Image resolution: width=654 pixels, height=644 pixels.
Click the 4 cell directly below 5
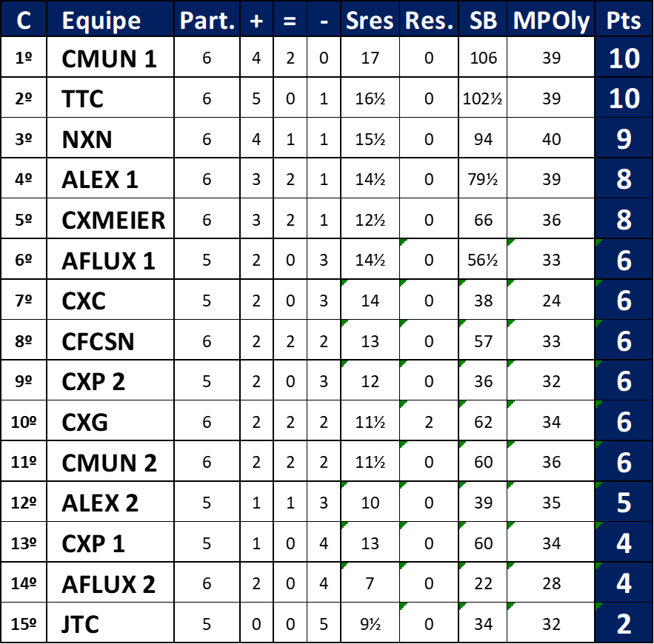coord(624,543)
